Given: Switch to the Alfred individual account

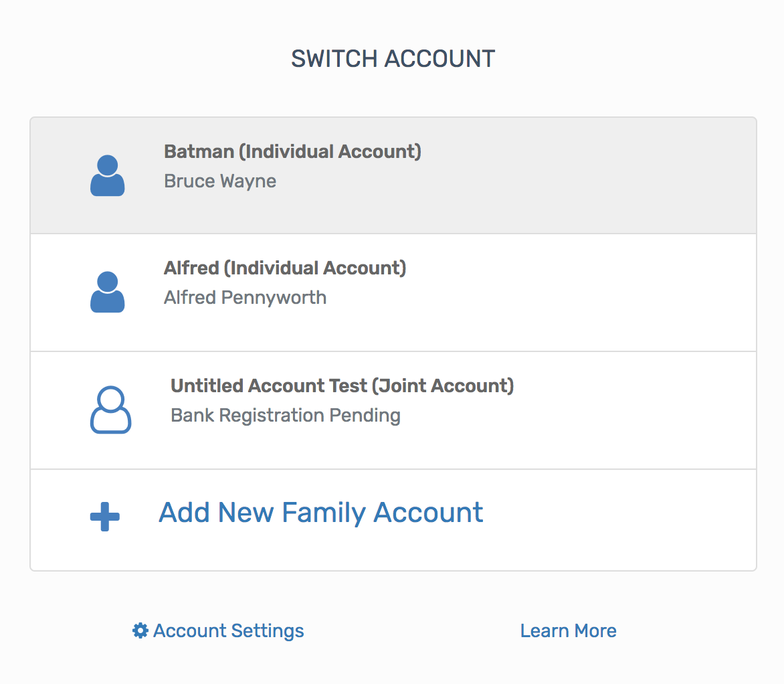Looking at the screenshot, I should [x=393, y=292].
